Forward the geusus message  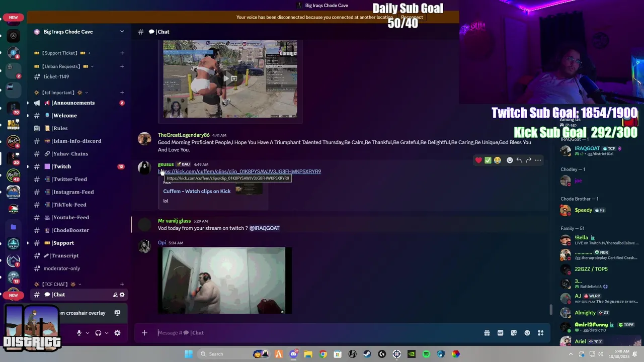pyautogui.click(x=528, y=160)
